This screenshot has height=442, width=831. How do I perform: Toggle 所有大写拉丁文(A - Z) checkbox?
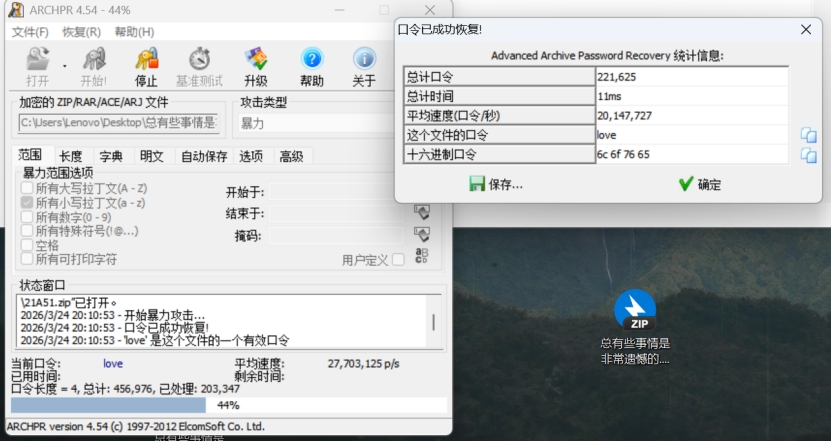tap(26, 188)
